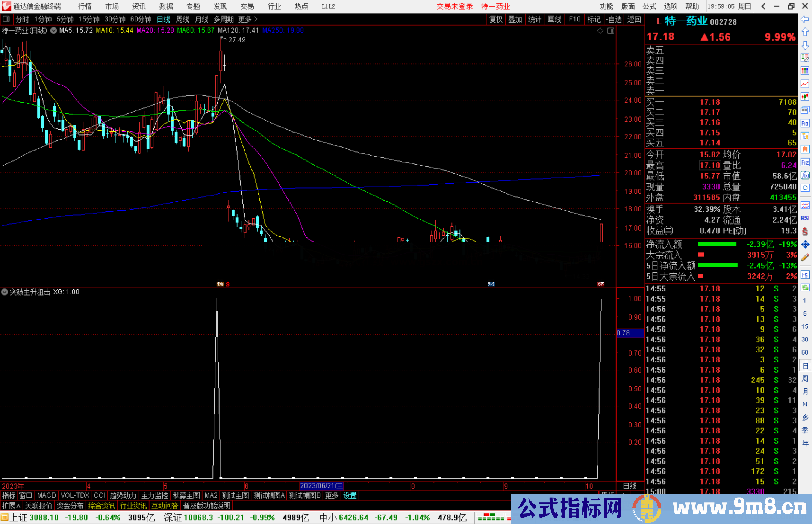
Task: Toggle the left panel layout button
Action: coord(6,19)
